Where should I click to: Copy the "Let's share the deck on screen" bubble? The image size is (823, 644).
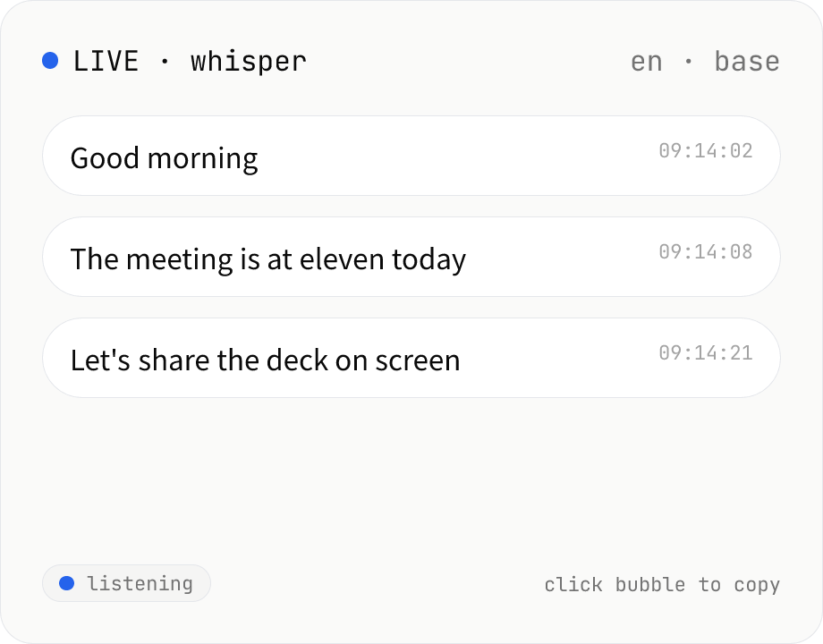(411, 358)
